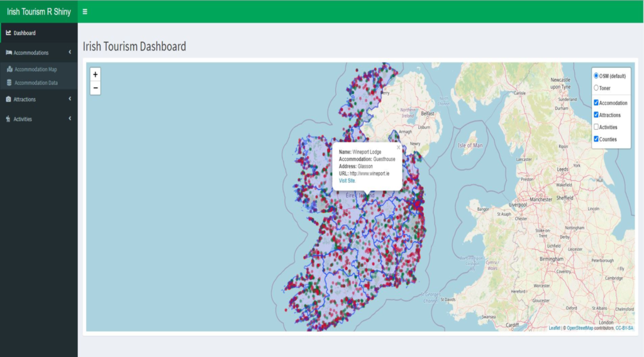Select the OSM (default) radio button
The image size is (644, 357).
click(x=596, y=76)
